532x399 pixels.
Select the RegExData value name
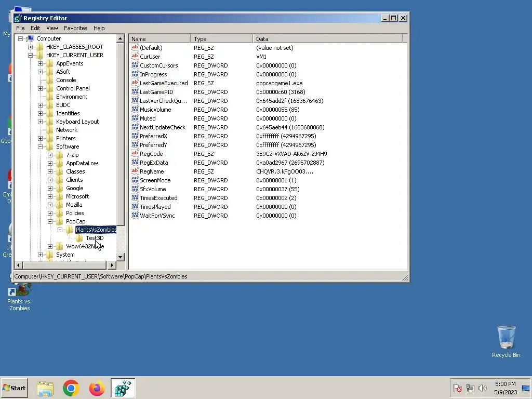[154, 163]
